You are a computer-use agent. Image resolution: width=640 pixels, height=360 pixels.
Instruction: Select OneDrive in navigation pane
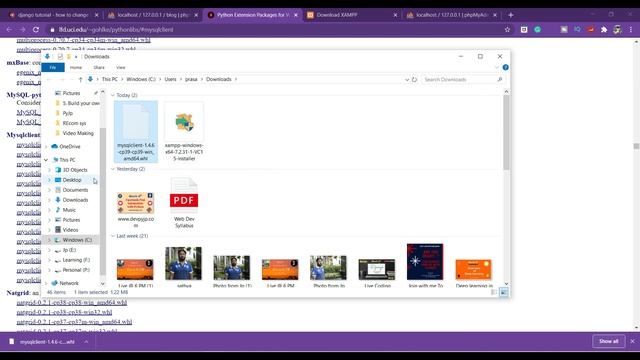click(x=69, y=147)
